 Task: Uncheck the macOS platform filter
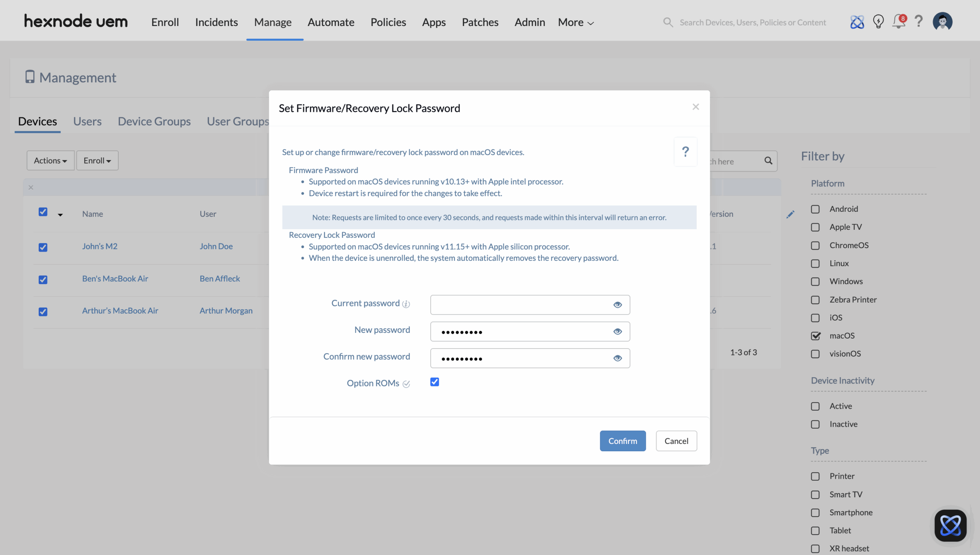[816, 336]
